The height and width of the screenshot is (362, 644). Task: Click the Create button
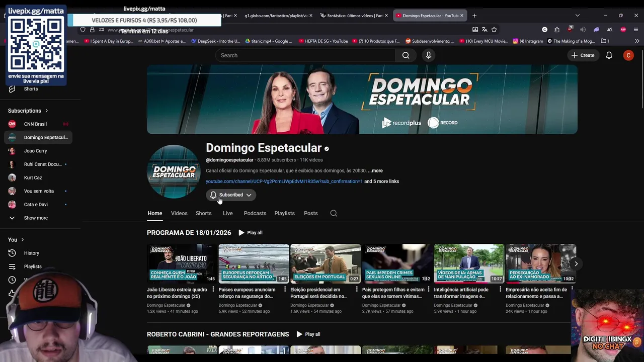click(x=583, y=55)
